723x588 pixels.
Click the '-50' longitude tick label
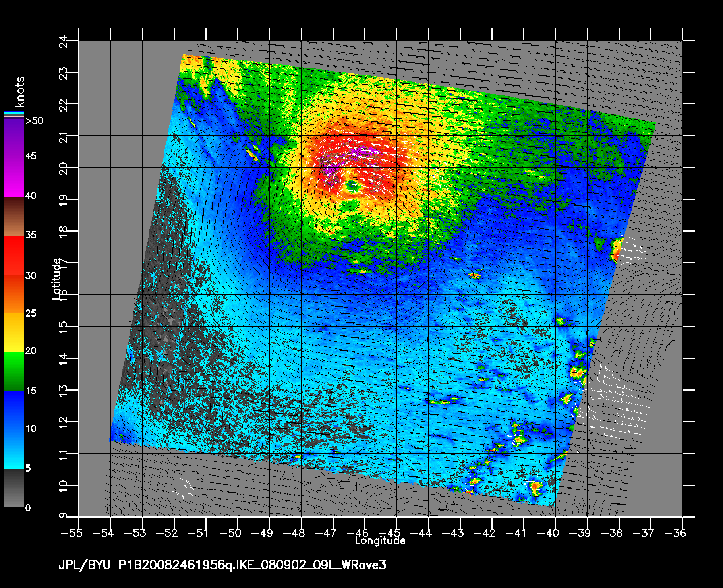(230, 533)
